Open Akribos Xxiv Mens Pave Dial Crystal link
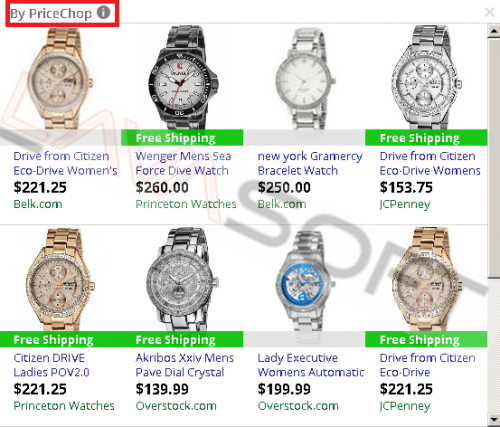The height and width of the screenshot is (427, 500). [185, 365]
